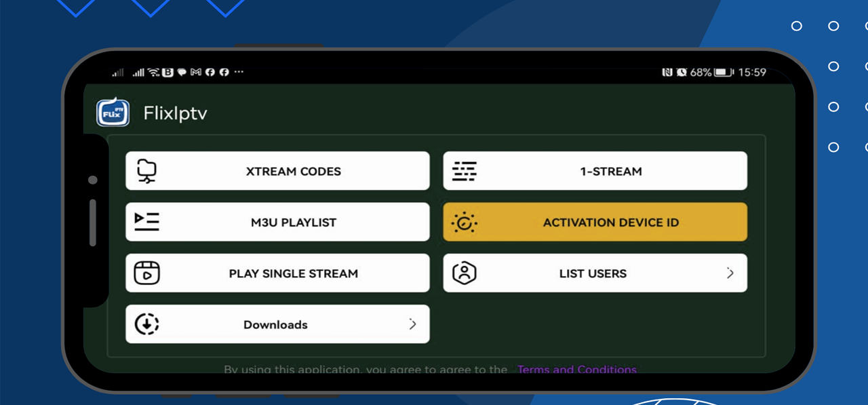Expand the Downloads chevron

pos(413,324)
